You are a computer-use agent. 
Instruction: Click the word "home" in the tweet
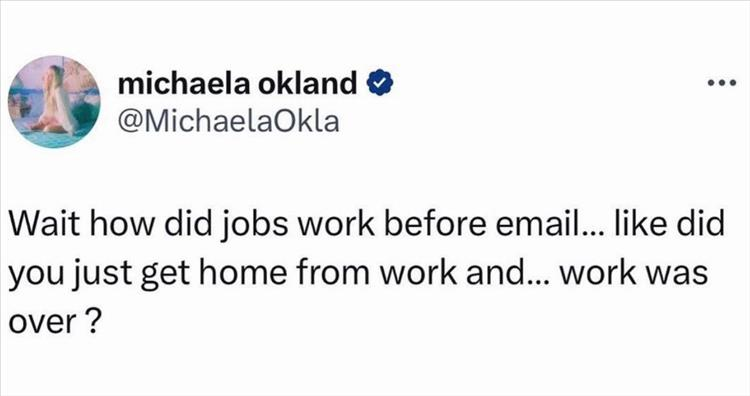243,272
